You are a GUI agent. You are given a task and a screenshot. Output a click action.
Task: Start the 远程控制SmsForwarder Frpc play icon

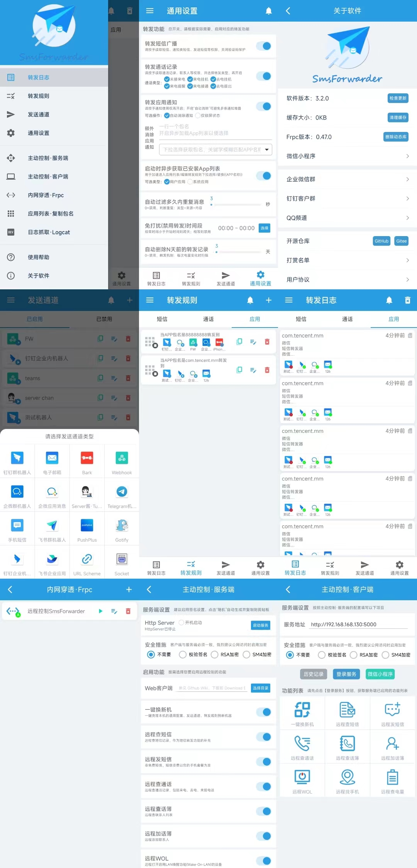coord(100,611)
